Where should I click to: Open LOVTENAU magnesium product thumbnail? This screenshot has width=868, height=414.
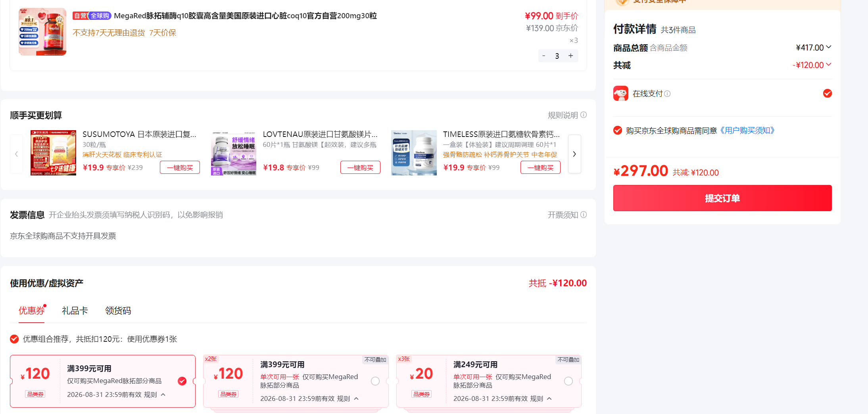click(x=234, y=153)
